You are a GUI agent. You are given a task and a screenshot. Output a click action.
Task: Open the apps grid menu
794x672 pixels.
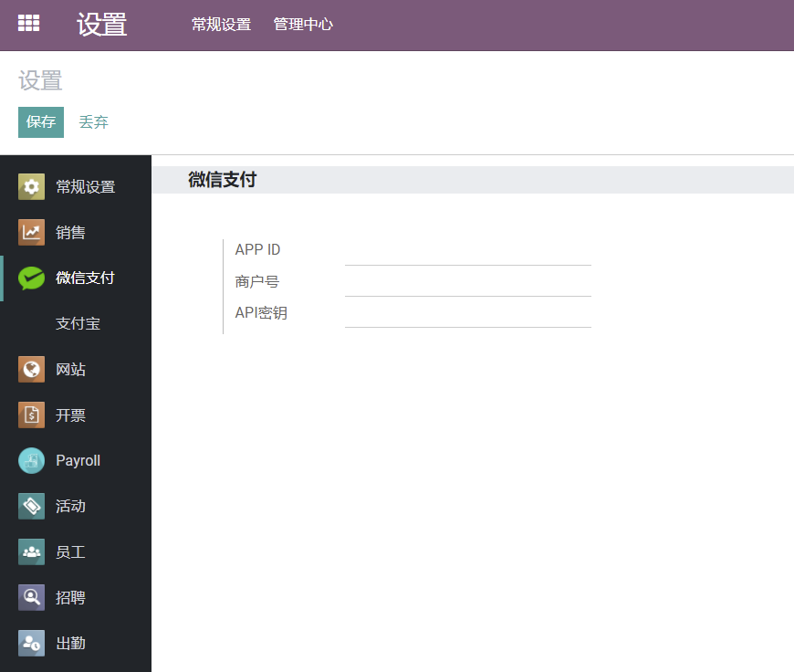(28, 24)
